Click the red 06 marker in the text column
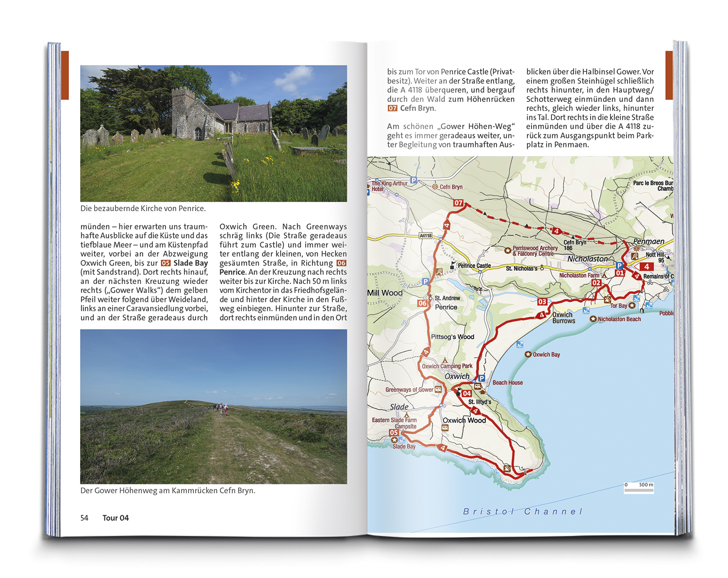This screenshot has height=578, width=728. pyautogui.click(x=342, y=263)
